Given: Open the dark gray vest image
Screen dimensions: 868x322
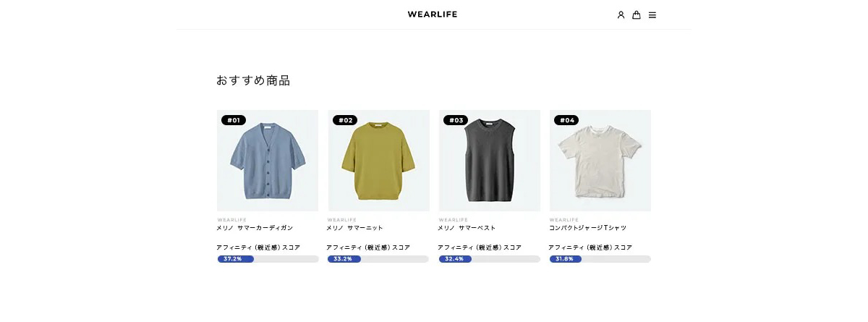Looking at the screenshot, I should click(490, 161).
